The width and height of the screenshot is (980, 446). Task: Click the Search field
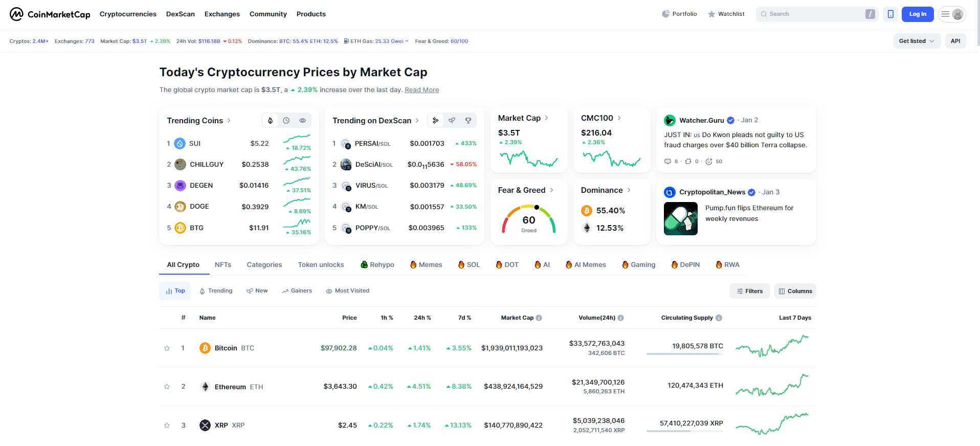coord(817,14)
